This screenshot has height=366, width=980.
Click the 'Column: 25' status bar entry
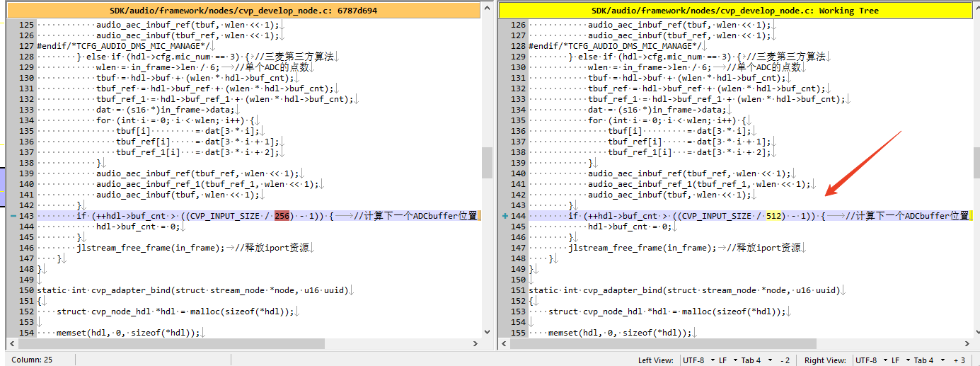32,360
